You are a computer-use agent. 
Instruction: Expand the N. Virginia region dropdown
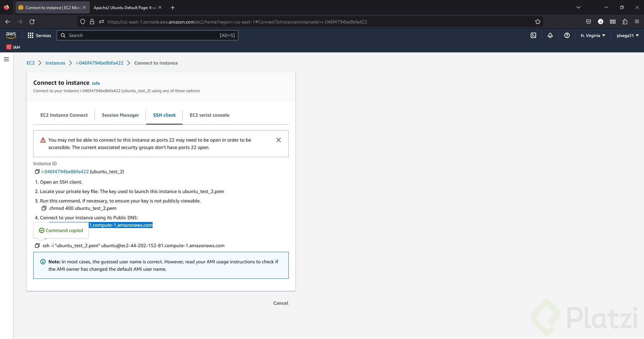pos(593,35)
